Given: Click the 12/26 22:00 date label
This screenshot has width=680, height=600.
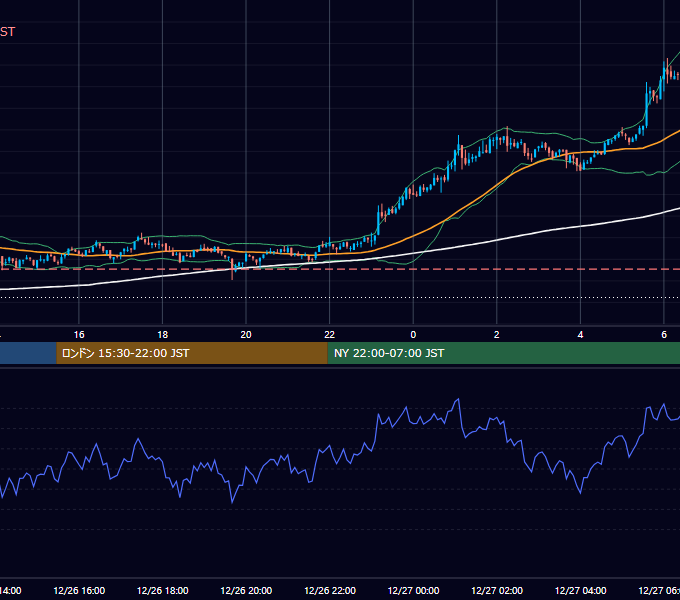Looking at the screenshot, I should tap(330, 591).
